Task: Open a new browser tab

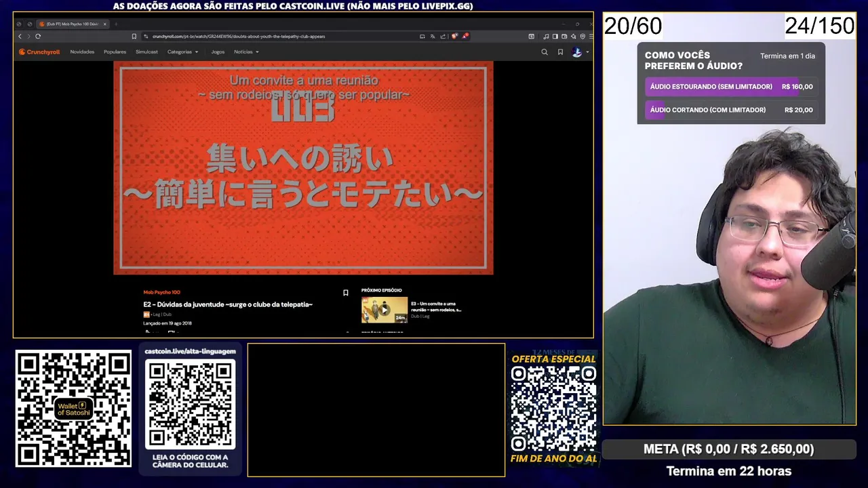Action: coord(116,24)
